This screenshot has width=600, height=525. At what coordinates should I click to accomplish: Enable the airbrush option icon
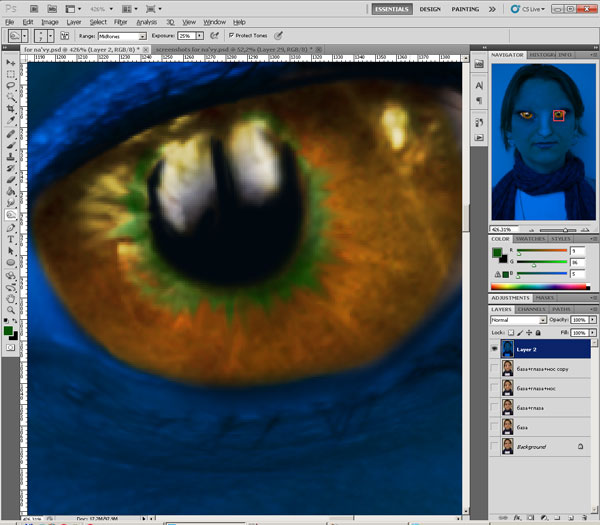216,35
